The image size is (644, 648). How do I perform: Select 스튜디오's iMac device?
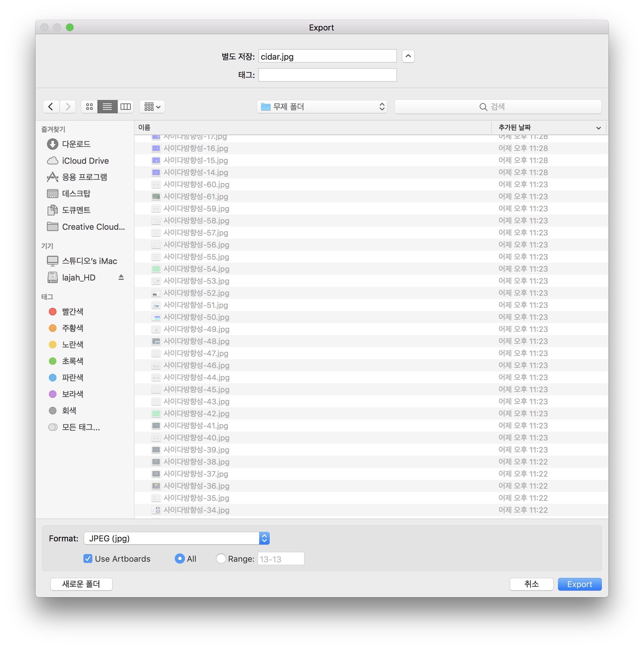pyautogui.click(x=89, y=261)
